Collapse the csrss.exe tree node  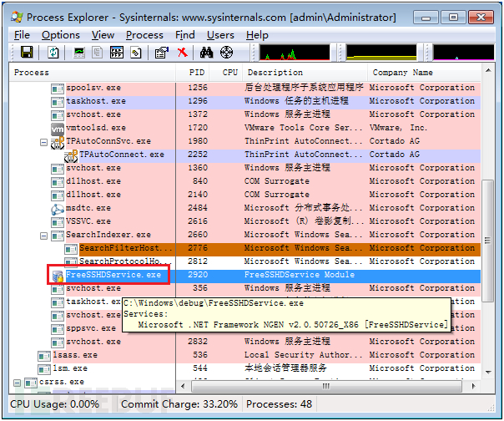[18, 383]
